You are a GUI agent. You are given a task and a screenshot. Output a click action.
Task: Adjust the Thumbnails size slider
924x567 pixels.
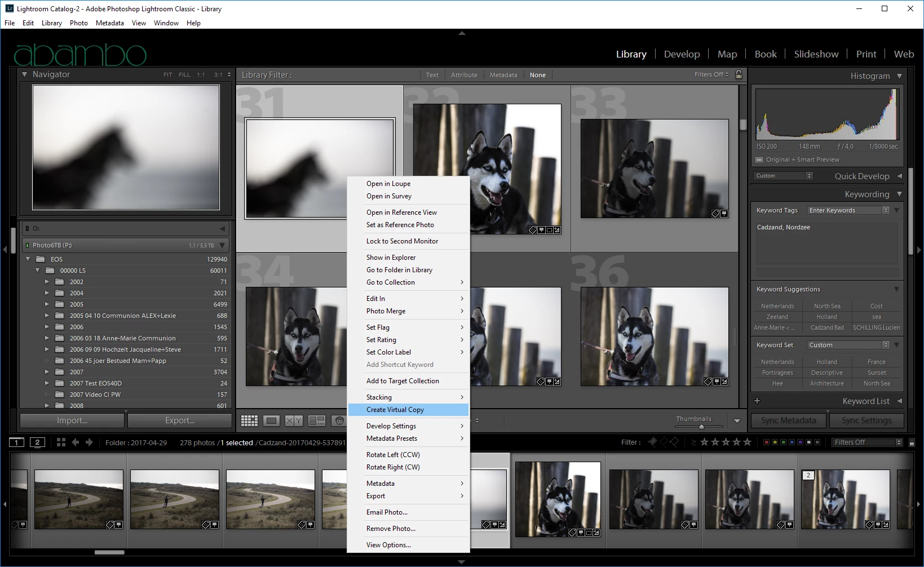tap(701, 427)
